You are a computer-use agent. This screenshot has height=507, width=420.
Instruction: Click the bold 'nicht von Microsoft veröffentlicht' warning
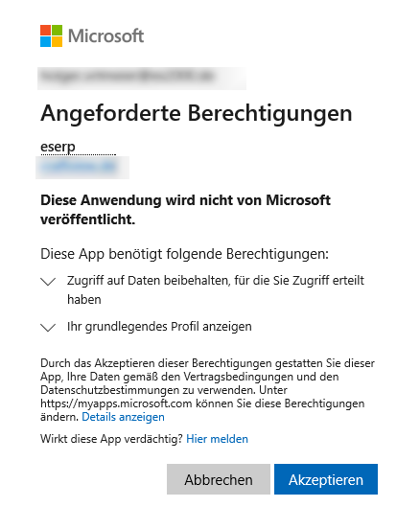click(185, 210)
